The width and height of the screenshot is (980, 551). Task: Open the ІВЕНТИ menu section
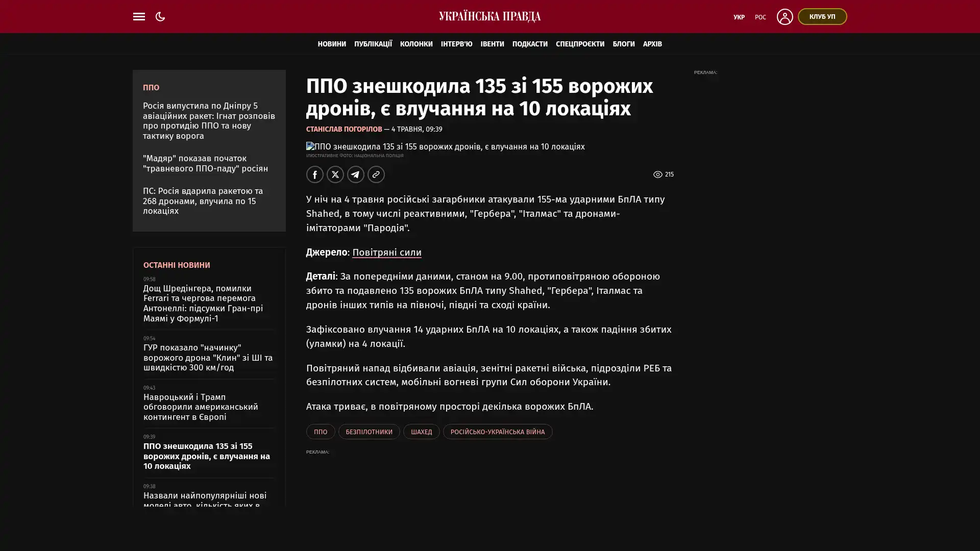pyautogui.click(x=492, y=44)
